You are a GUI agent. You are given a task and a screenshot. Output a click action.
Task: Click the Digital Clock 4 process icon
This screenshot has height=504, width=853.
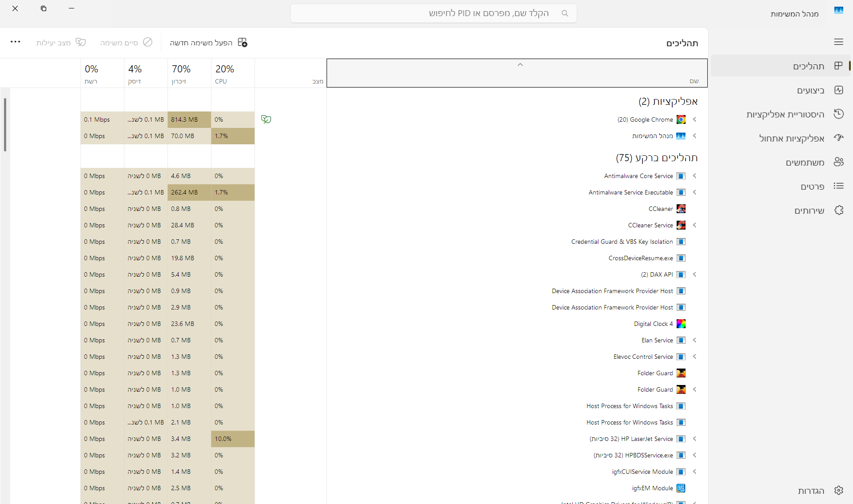coord(681,324)
